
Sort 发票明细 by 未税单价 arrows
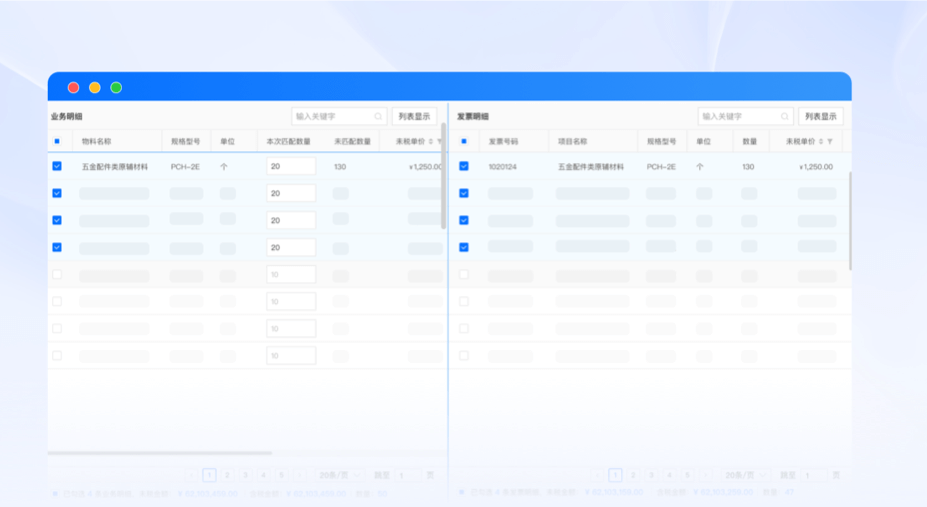click(x=822, y=142)
